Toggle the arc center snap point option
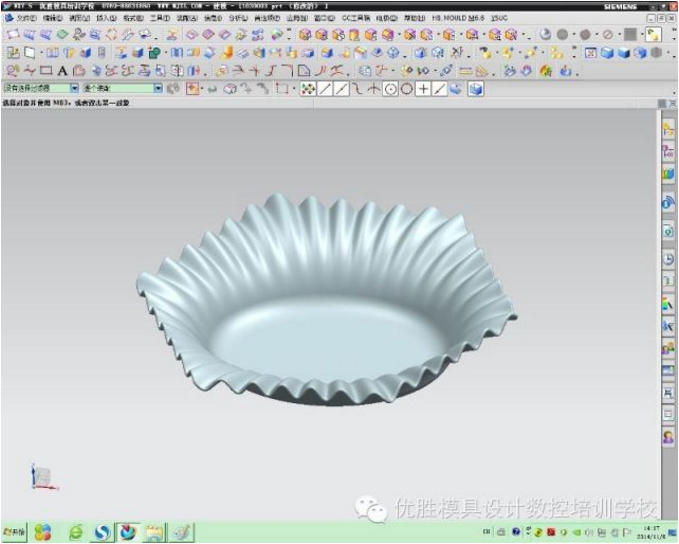679x544 pixels. 390,89
